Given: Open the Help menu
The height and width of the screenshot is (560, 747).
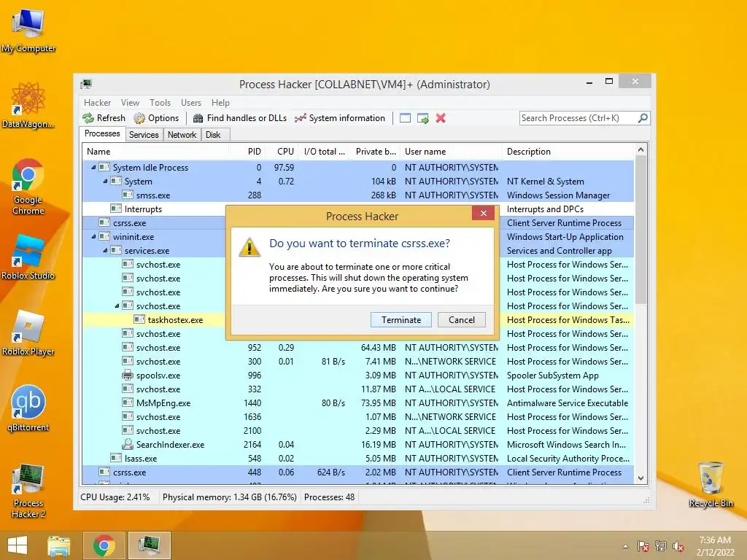Looking at the screenshot, I should point(220,103).
